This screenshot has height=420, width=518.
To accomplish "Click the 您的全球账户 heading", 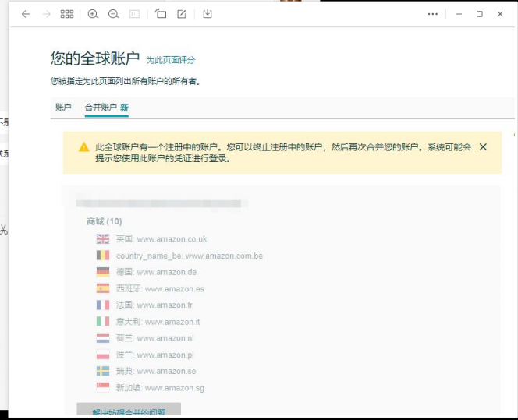I will (x=95, y=58).
